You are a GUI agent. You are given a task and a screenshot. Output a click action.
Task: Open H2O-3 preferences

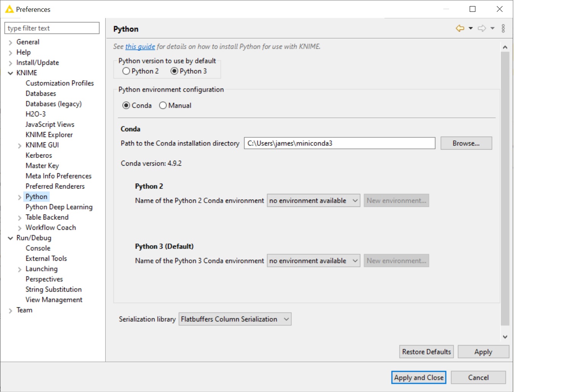click(x=36, y=114)
